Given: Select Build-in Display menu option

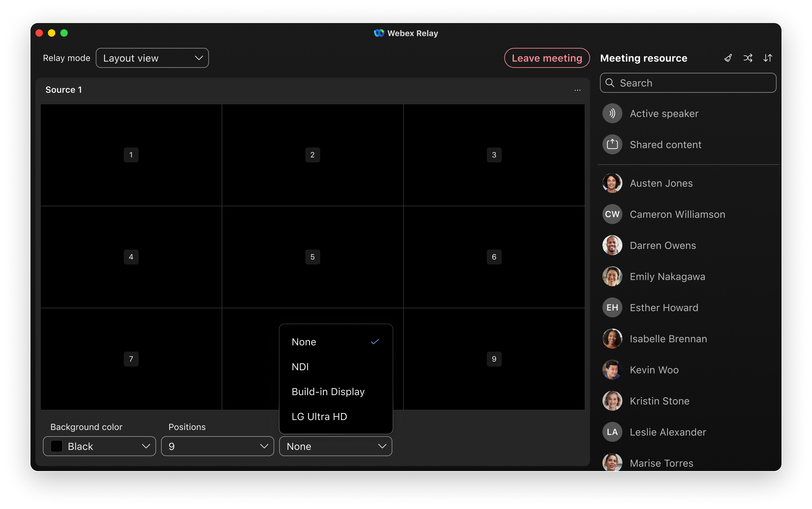Looking at the screenshot, I should [x=328, y=391].
